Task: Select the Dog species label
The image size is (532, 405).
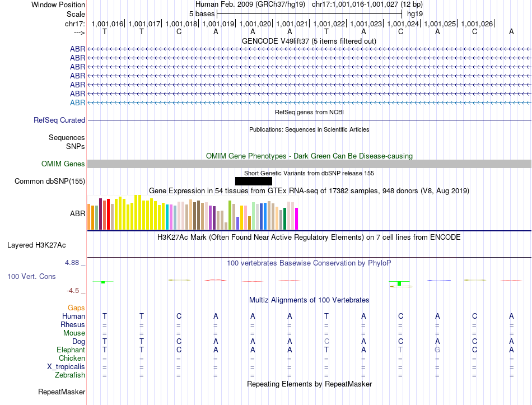Action: pos(78,342)
